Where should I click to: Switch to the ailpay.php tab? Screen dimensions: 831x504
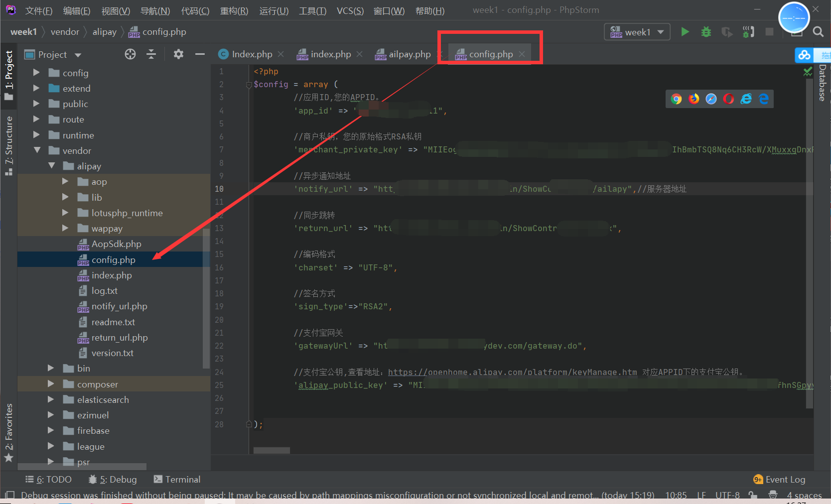tap(410, 54)
